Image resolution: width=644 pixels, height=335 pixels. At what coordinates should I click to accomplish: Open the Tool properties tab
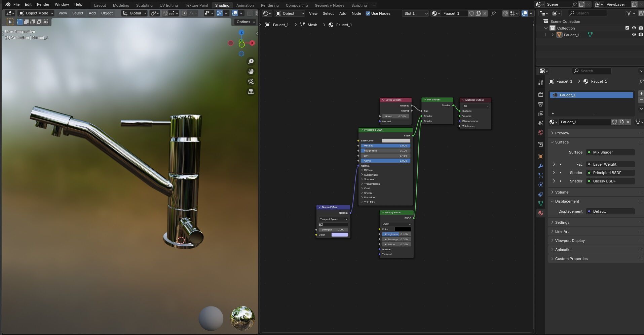coord(541,83)
